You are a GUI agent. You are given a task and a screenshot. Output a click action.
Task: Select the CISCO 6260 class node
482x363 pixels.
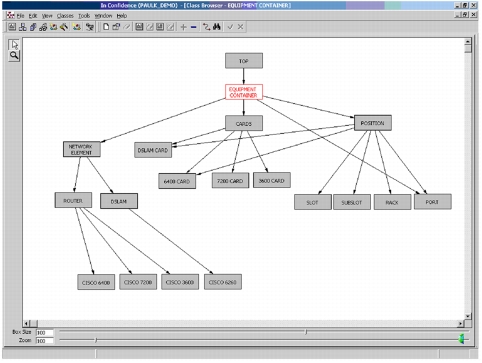coord(223,282)
